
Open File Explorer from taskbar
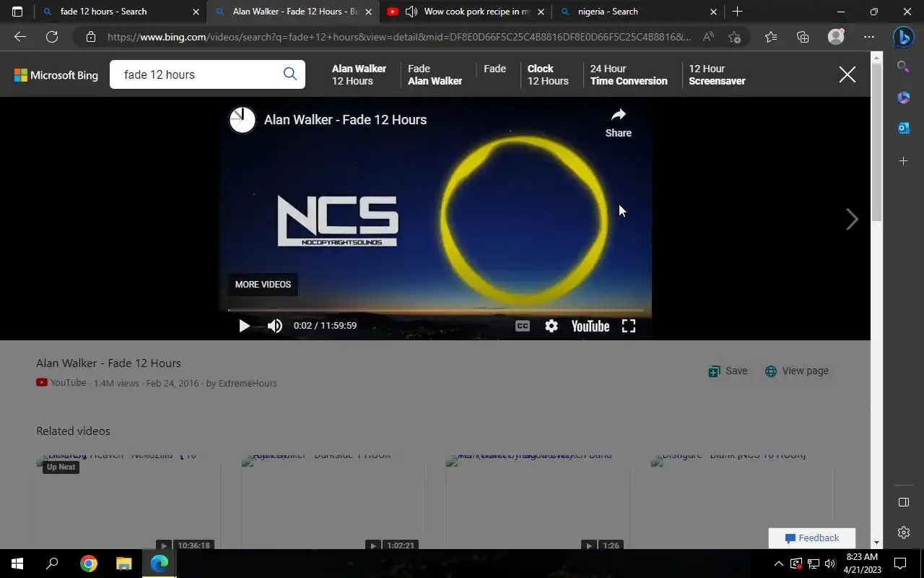[124, 564]
